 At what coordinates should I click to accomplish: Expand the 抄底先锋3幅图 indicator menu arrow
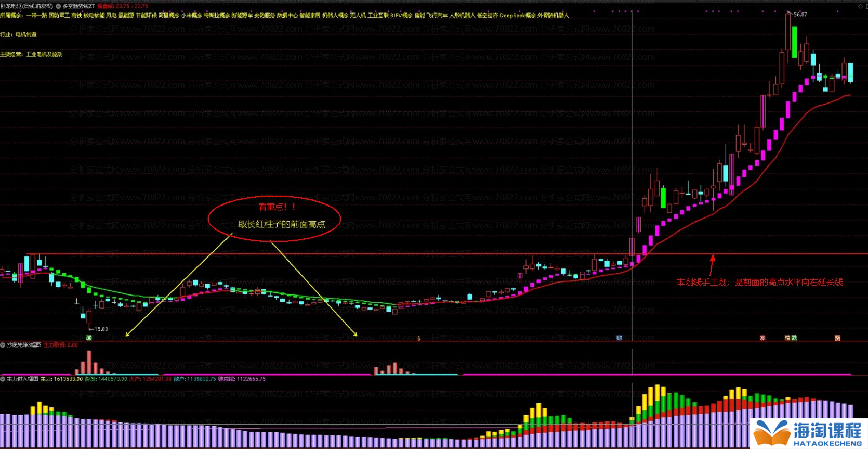(3, 345)
